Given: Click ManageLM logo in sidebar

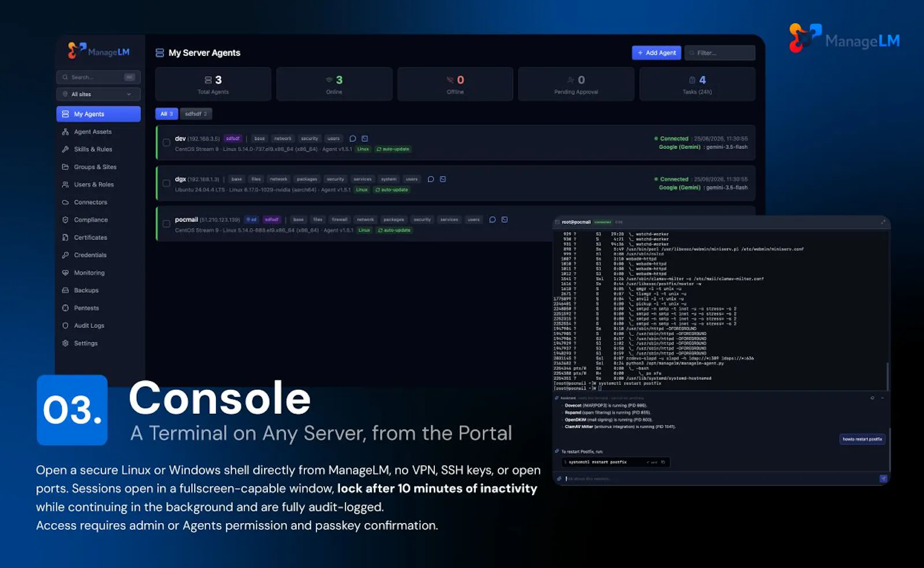Looking at the screenshot, I should pos(99,51).
